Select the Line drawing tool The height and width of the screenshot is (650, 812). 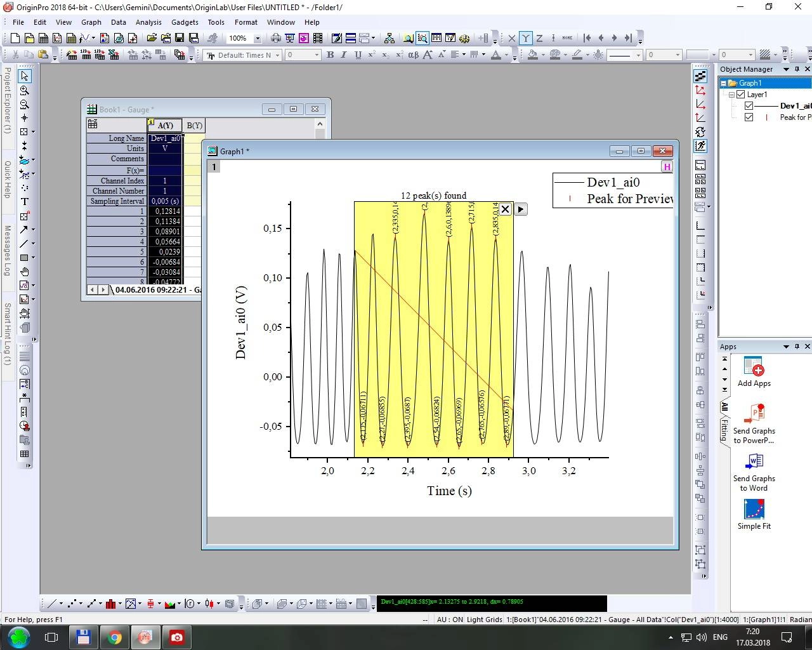[x=25, y=244]
